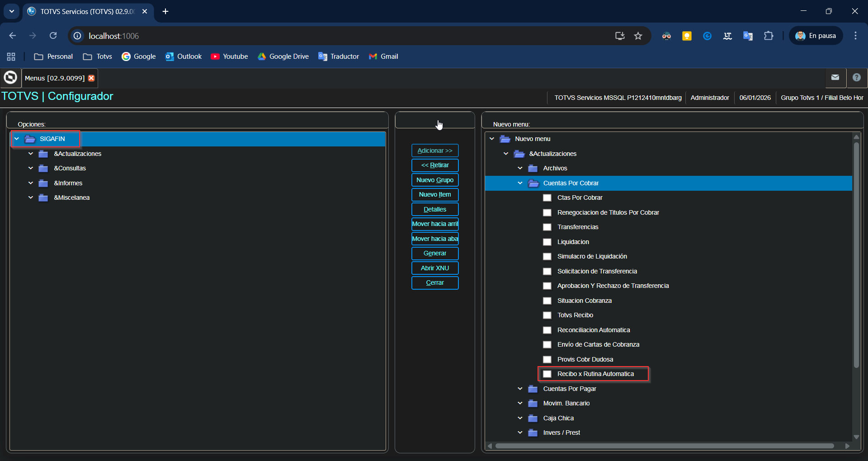Click the Generar button
This screenshot has height=461, width=868.
pyautogui.click(x=435, y=253)
